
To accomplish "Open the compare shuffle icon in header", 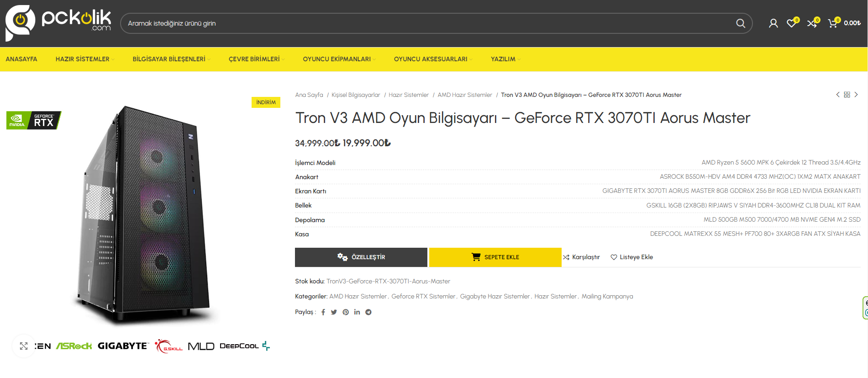I will [x=812, y=23].
